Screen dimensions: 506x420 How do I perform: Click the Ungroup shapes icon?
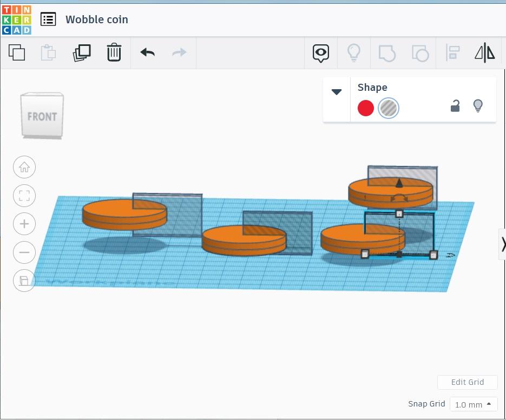click(420, 53)
